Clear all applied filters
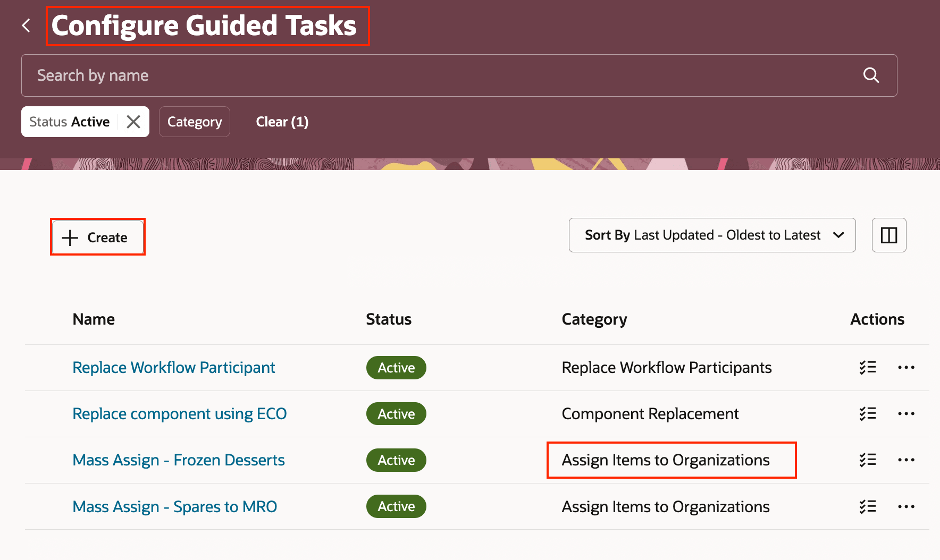This screenshot has height=560, width=940. tap(282, 122)
